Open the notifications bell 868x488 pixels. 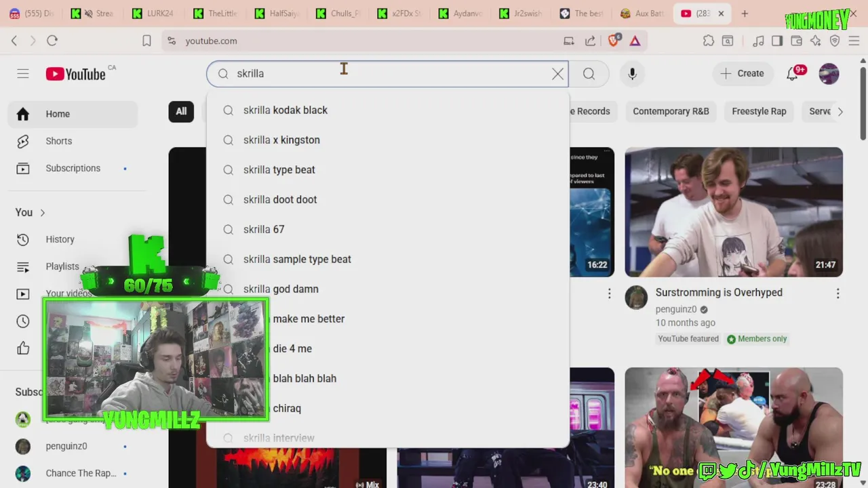(792, 73)
